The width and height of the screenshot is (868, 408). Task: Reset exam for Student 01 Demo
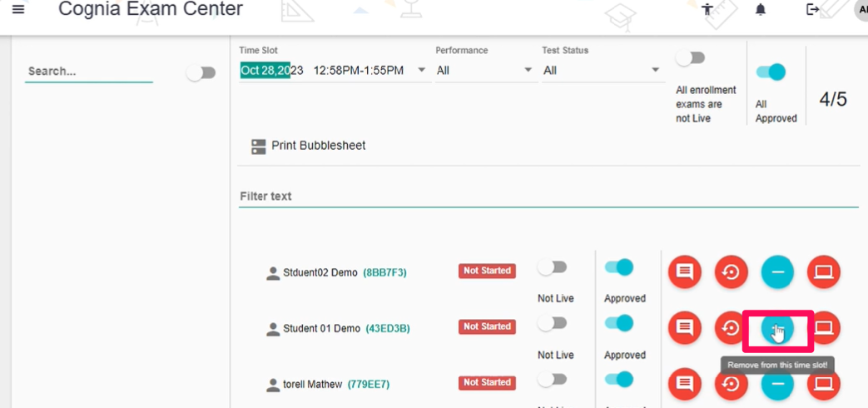(x=732, y=328)
